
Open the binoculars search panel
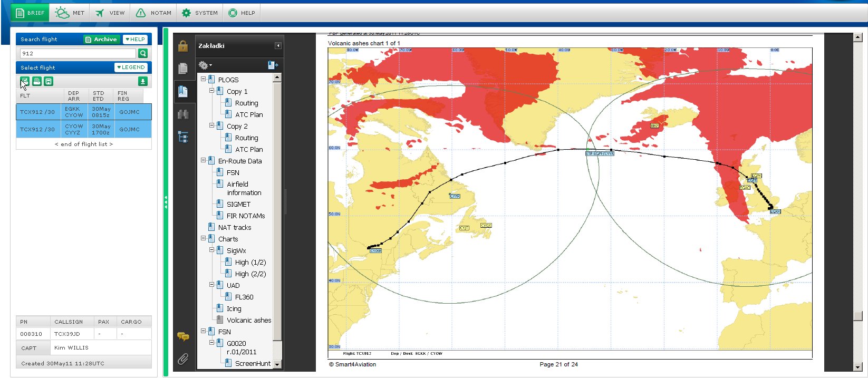(183, 114)
